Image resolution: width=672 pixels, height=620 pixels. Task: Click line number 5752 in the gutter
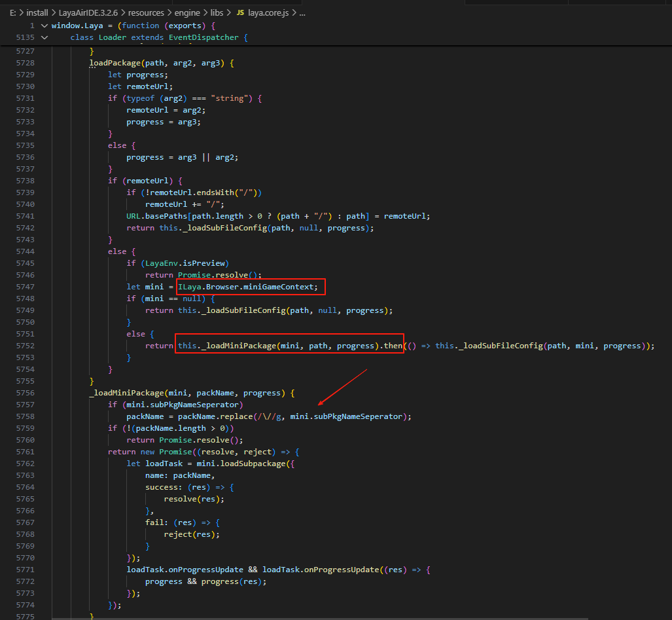pyautogui.click(x=26, y=346)
